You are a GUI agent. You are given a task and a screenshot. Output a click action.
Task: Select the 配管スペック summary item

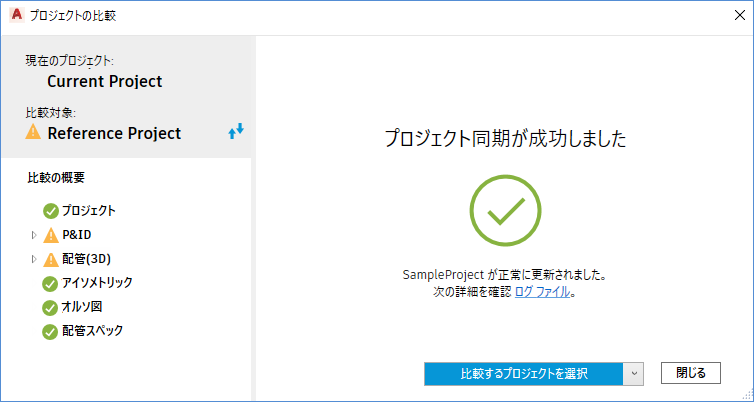click(x=92, y=331)
